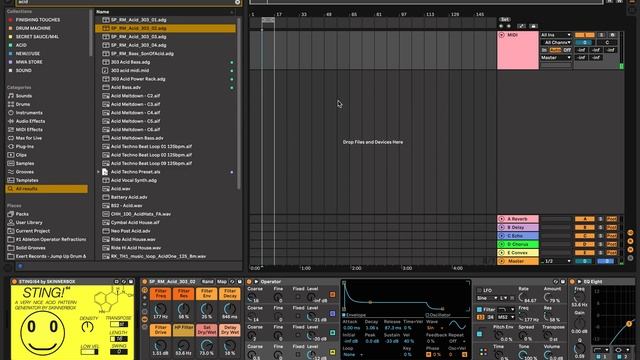Set MIDI track monitoring to In
Screen dimensions: 640x360
[x=544, y=50]
